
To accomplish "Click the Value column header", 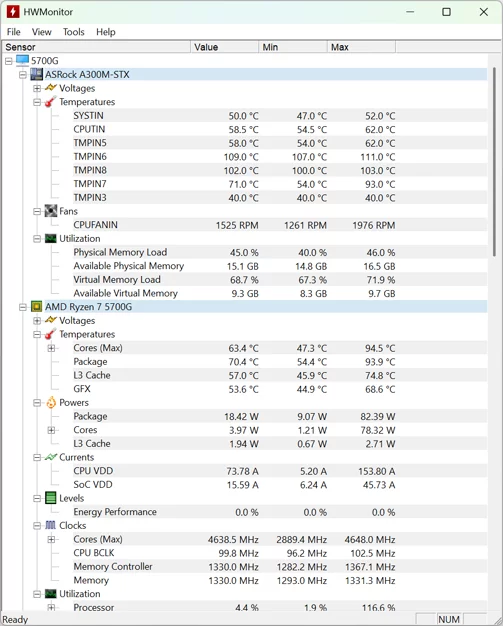I will tap(225, 47).
